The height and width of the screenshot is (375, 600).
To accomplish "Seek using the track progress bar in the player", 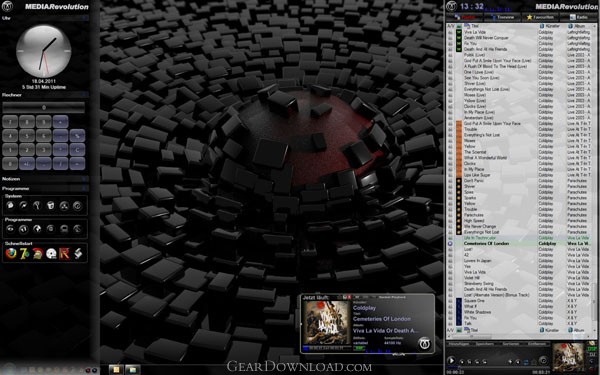I will (499, 368).
